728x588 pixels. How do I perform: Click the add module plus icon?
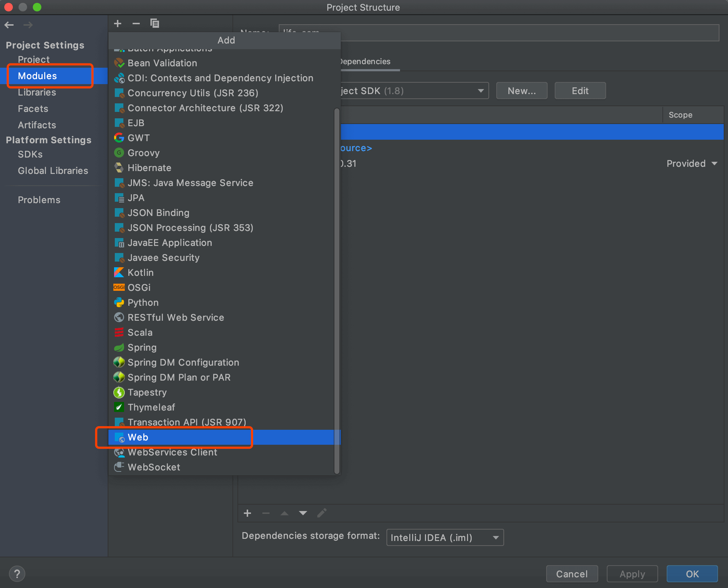118,24
